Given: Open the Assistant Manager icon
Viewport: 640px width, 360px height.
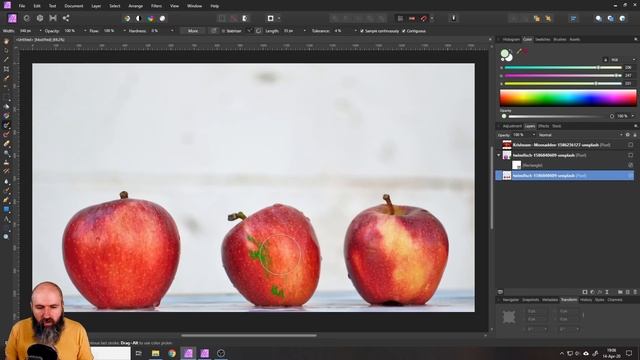Looking at the screenshot, I should coord(453,18).
